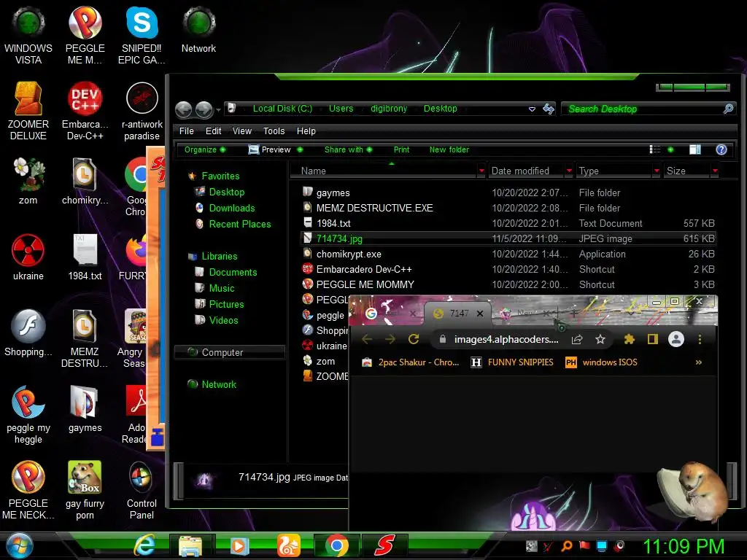Open the Organize dropdown in Explorer

[205, 149]
